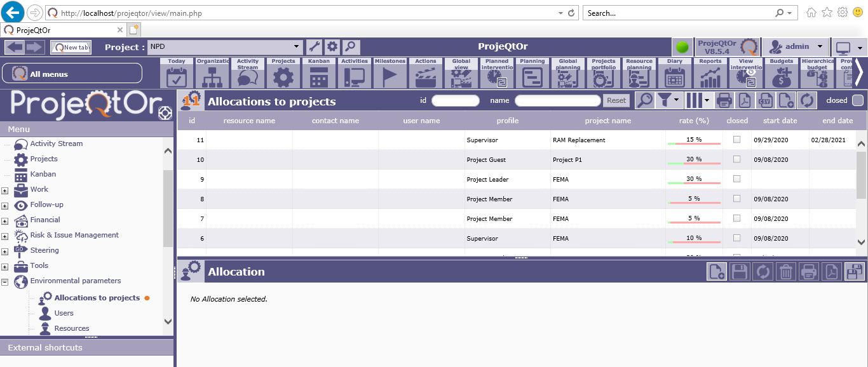Select Activity Stream in left menu
This screenshot has height=367, width=868.
click(56, 143)
